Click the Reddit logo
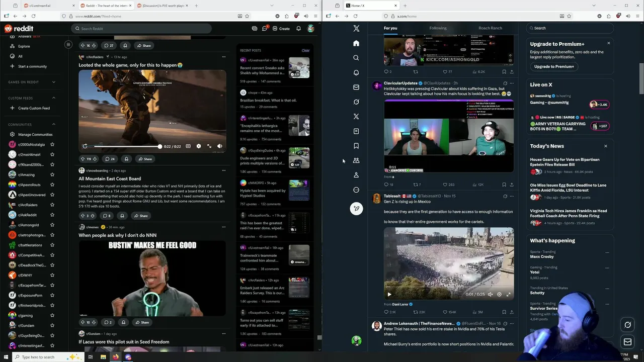 click(x=19, y=29)
